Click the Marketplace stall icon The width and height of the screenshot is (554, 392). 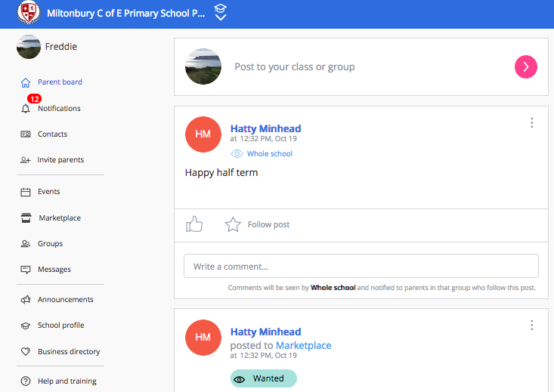[x=26, y=218]
